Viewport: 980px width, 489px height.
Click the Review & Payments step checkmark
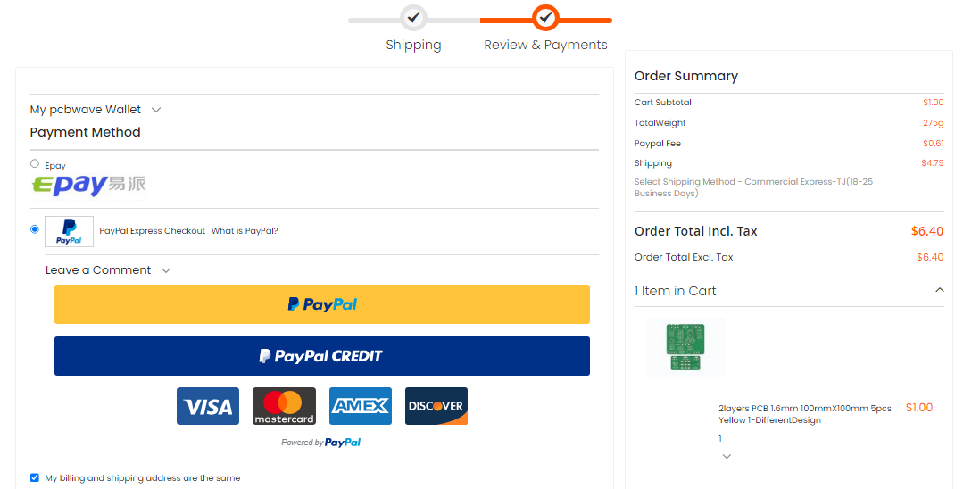point(545,17)
